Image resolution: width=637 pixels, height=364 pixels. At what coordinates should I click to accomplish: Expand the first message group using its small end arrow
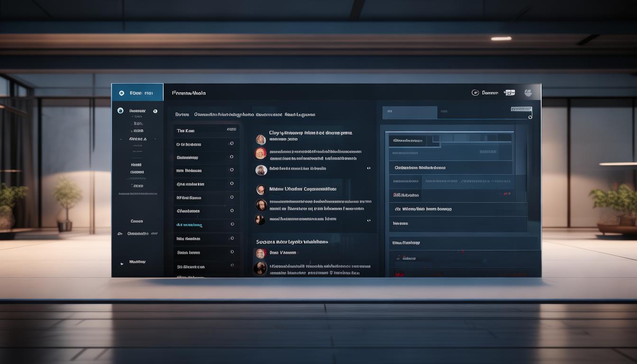click(x=368, y=168)
